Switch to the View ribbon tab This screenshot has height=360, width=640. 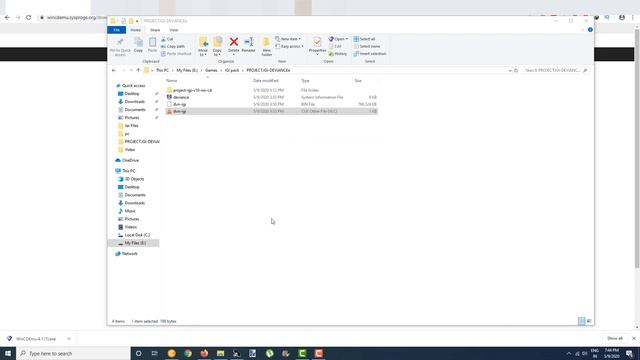173,30
